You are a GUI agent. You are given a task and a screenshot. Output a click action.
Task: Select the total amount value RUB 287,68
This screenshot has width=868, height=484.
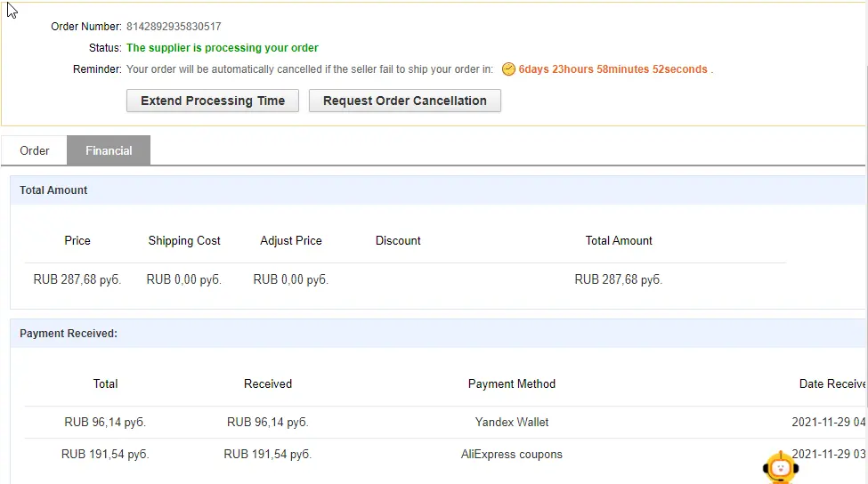point(619,279)
